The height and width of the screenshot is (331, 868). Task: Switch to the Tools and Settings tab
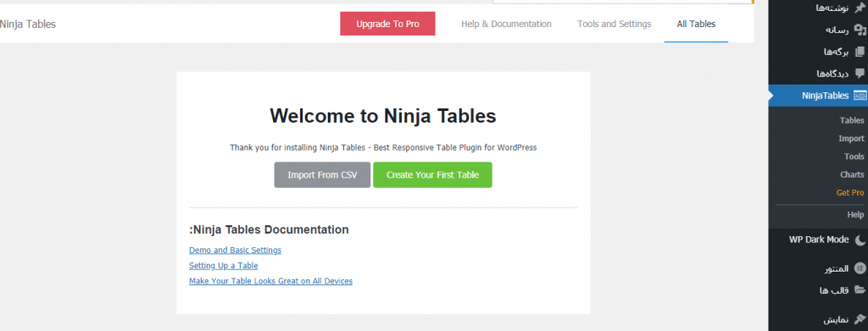tap(614, 25)
